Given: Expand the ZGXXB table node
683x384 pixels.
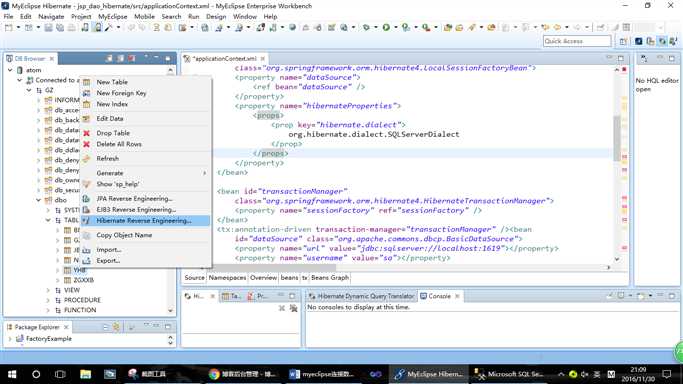Looking at the screenshot, I should pos(57,280).
